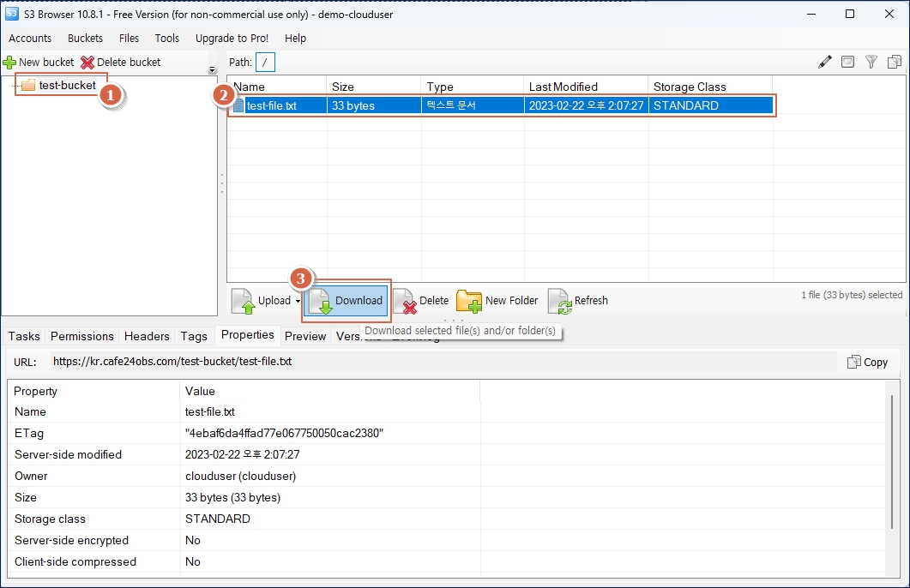This screenshot has width=910, height=588.
Task: Click the view mode icon beside pencil
Action: click(848, 62)
